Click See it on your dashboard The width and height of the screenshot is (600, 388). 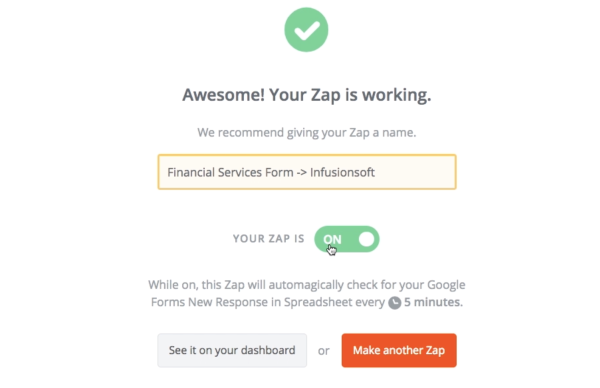[x=232, y=351]
